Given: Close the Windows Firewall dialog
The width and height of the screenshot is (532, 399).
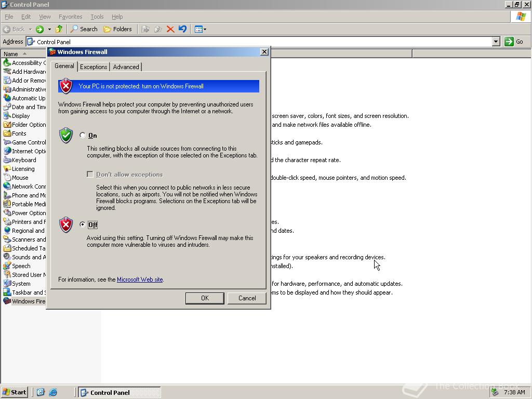Looking at the screenshot, I should click(x=264, y=52).
